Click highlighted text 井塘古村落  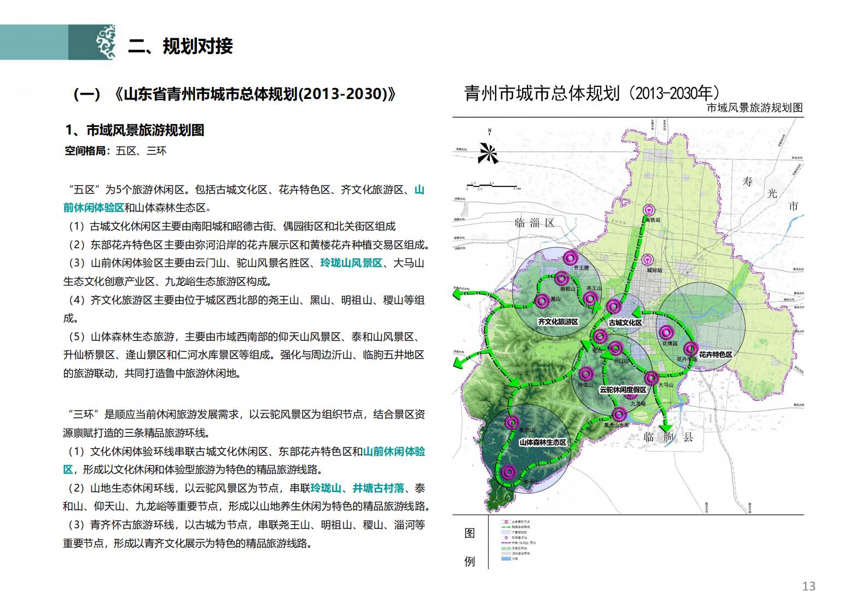coord(378,488)
